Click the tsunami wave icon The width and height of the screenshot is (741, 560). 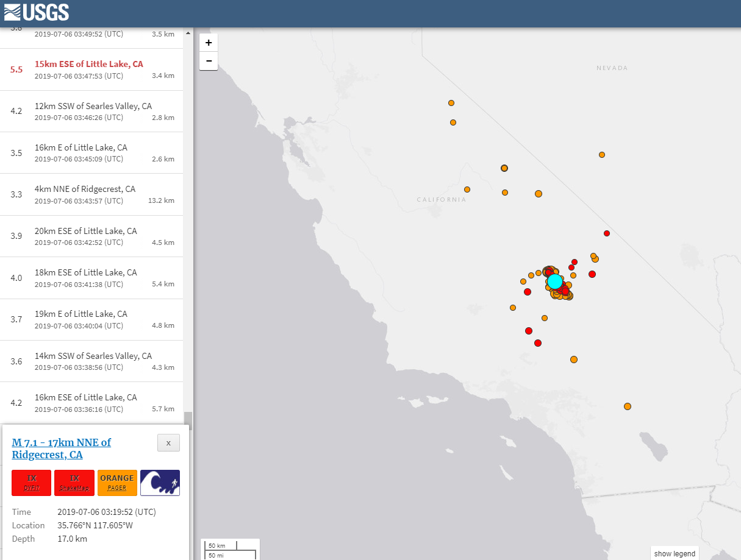(x=160, y=483)
